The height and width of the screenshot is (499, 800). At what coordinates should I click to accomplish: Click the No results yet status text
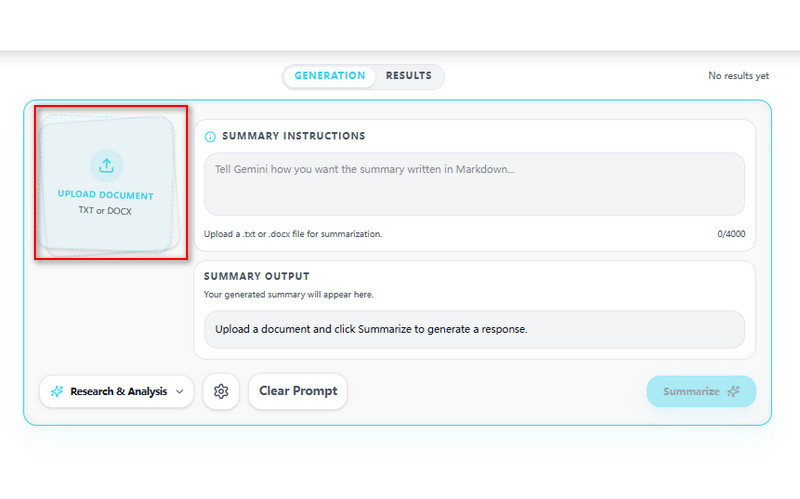tap(738, 76)
